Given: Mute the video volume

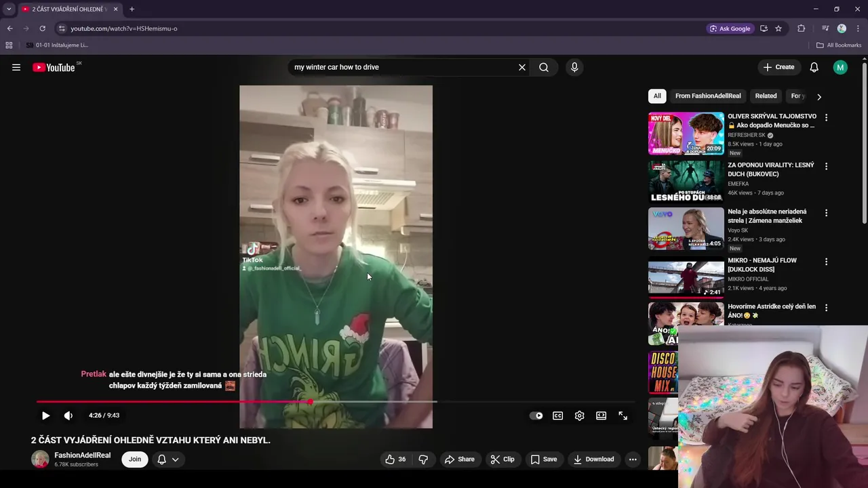Looking at the screenshot, I should 68,415.
